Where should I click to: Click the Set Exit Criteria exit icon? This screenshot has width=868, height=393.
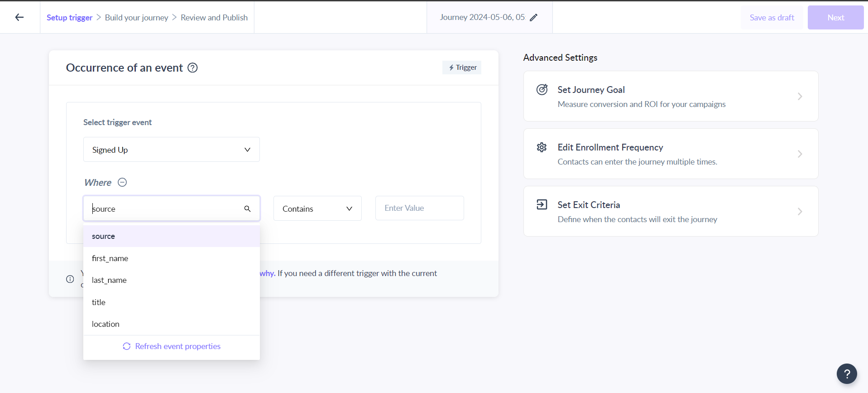click(x=542, y=204)
